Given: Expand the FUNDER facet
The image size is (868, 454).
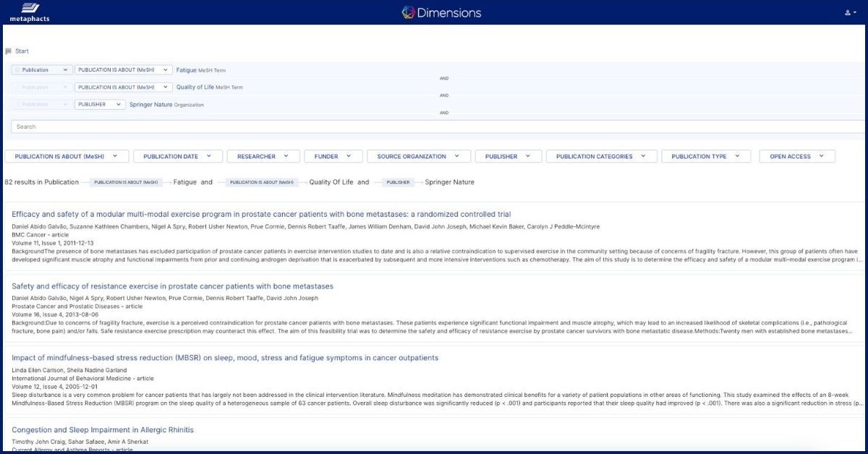Looking at the screenshot, I should [333, 156].
